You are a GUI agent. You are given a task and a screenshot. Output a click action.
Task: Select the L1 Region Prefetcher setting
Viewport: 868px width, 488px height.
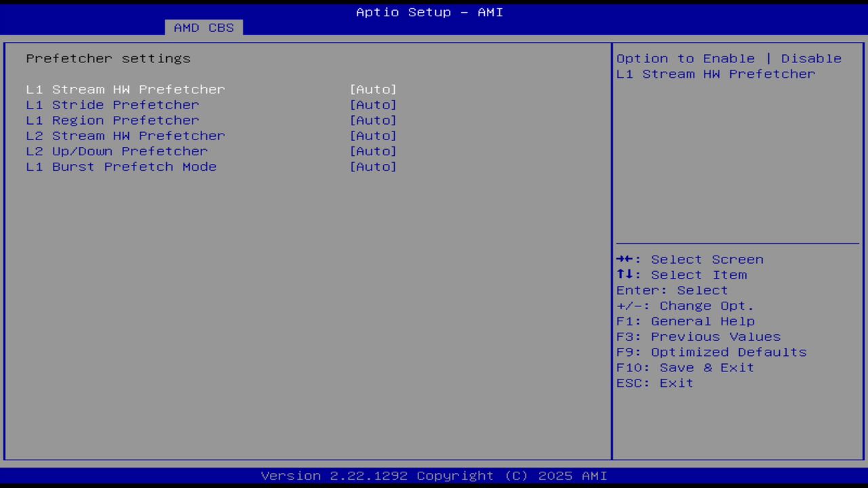[x=113, y=121]
